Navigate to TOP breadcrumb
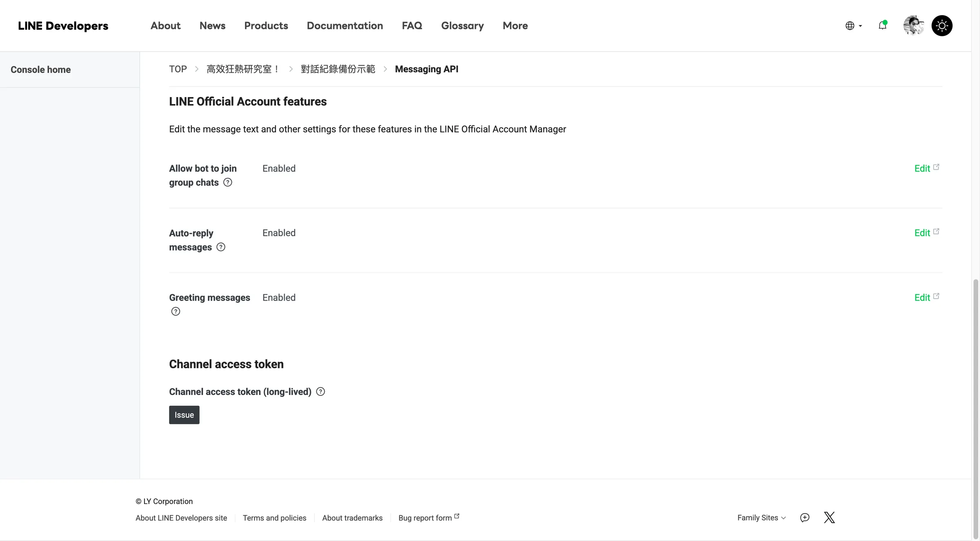 point(178,69)
